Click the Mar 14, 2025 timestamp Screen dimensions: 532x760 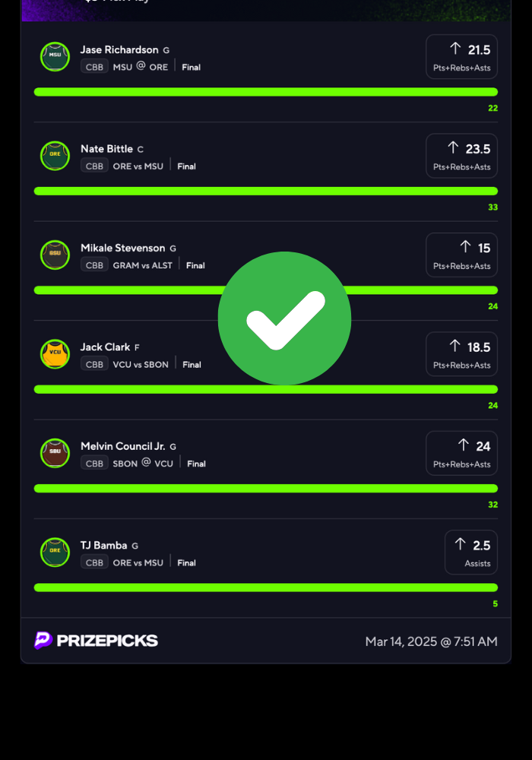click(x=431, y=641)
